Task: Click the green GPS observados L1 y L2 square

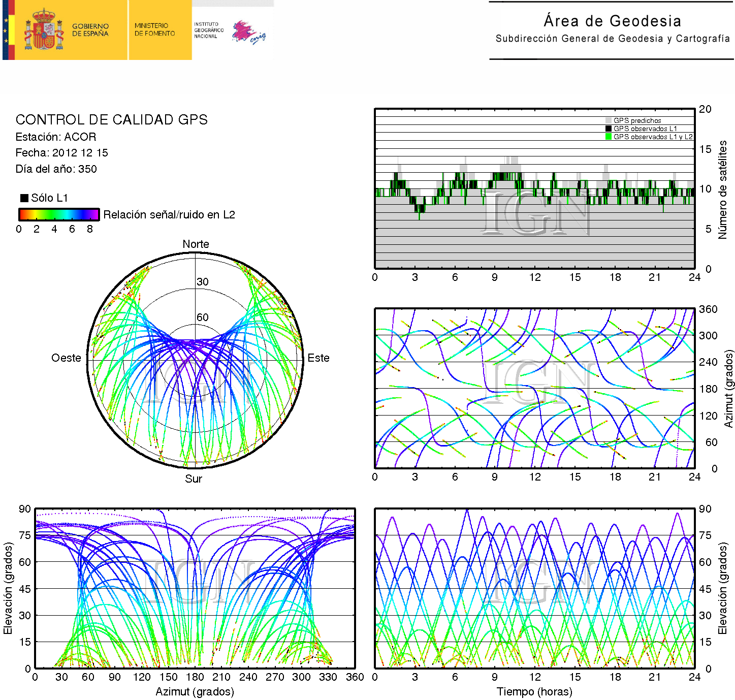Action: [608, 137]
